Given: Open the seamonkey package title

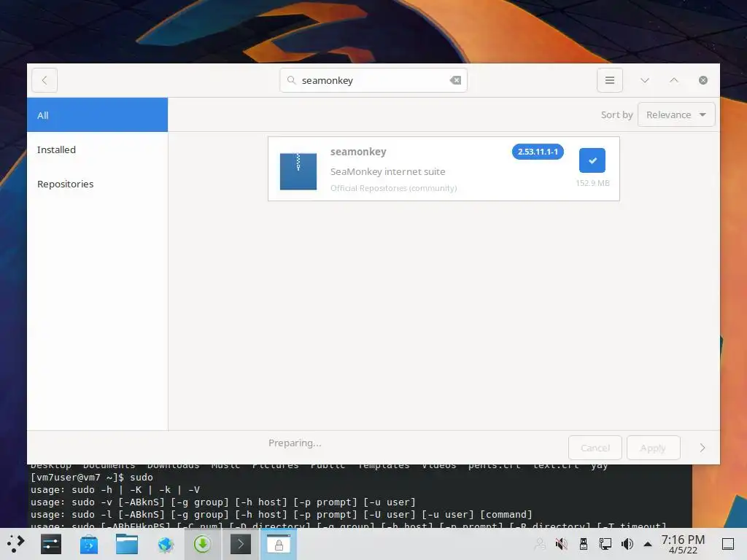Looking at the screenshot, I should 358,152.
